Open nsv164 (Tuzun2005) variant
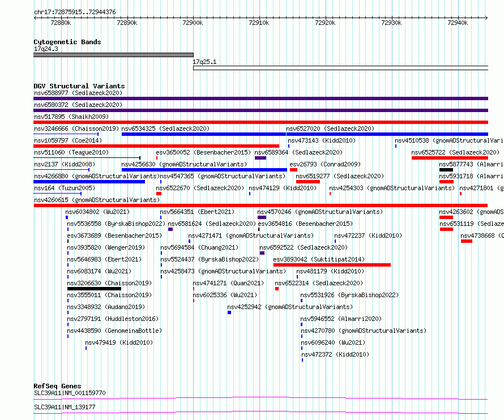Viewport: 504px width, 420px height. [x=65, y=188]
